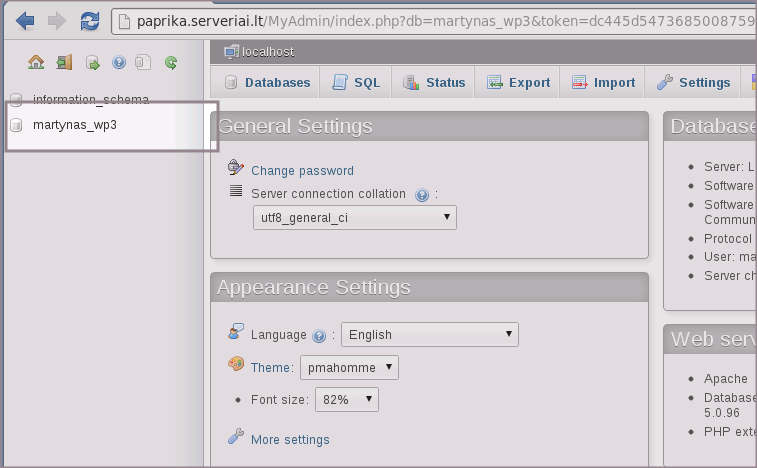Go to the Export tab
Image resolution: width=757 pixels, height=468 pixels.
pos(518,83)
